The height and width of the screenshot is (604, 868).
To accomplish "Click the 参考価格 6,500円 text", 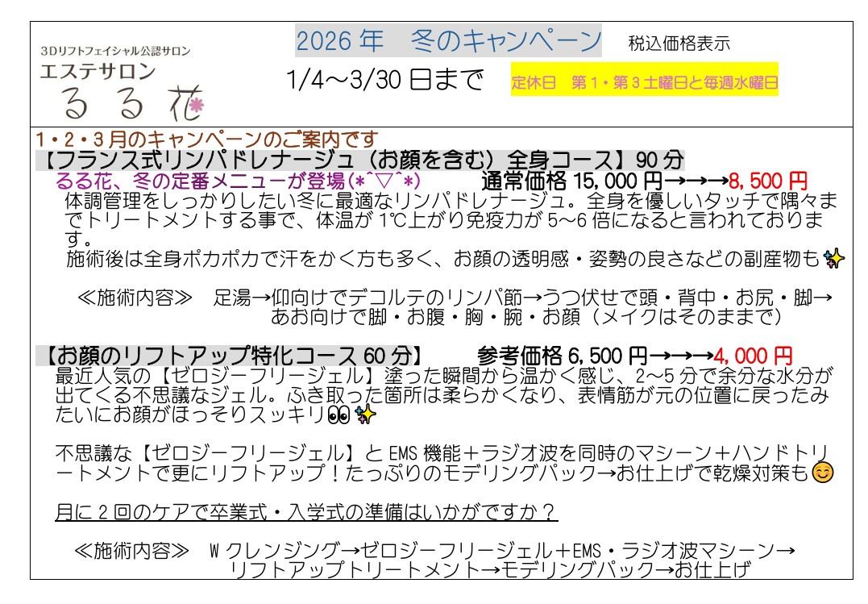I will (562, 356).
